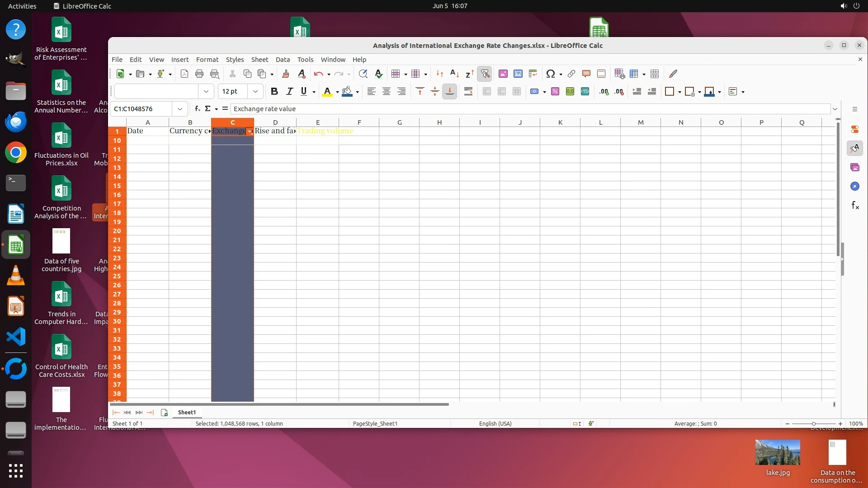Format selection as percent
This screenshot has height=488, width=868.
tap(555, 92)
